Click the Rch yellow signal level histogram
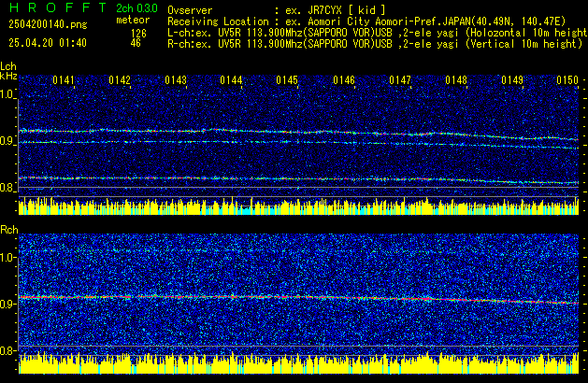 click(298, 363)
